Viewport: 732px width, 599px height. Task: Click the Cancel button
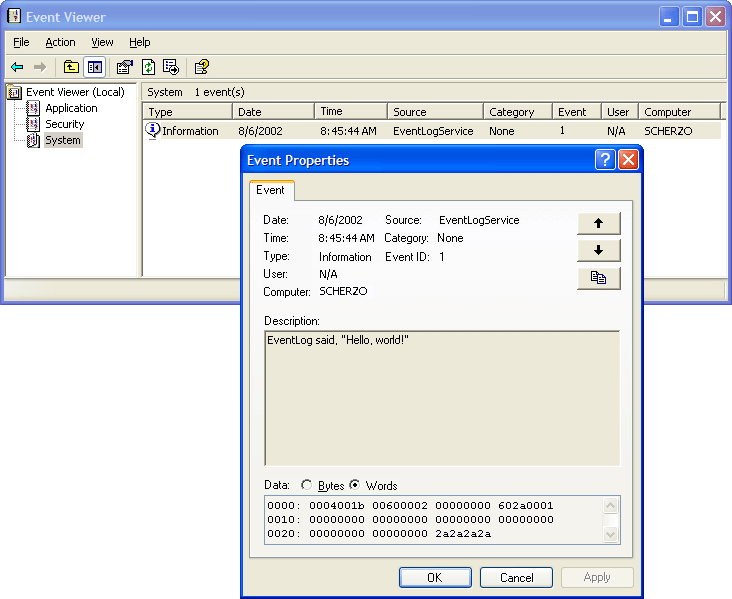516,577
